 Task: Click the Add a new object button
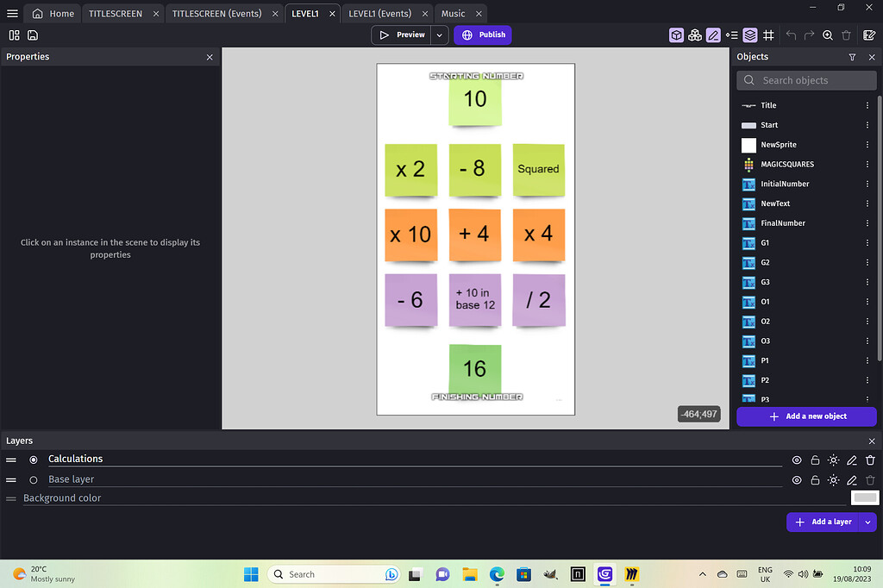(805, 416)
